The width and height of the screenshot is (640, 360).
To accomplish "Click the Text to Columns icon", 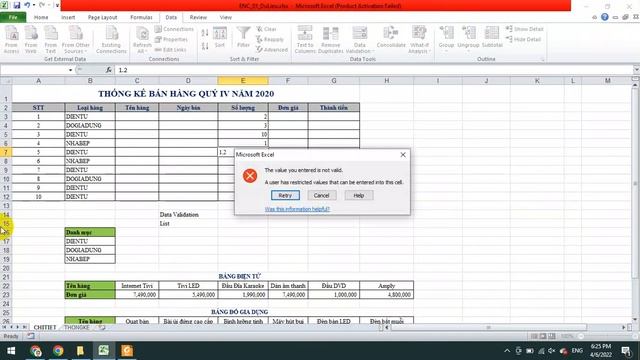I will [x=305, y=39].
